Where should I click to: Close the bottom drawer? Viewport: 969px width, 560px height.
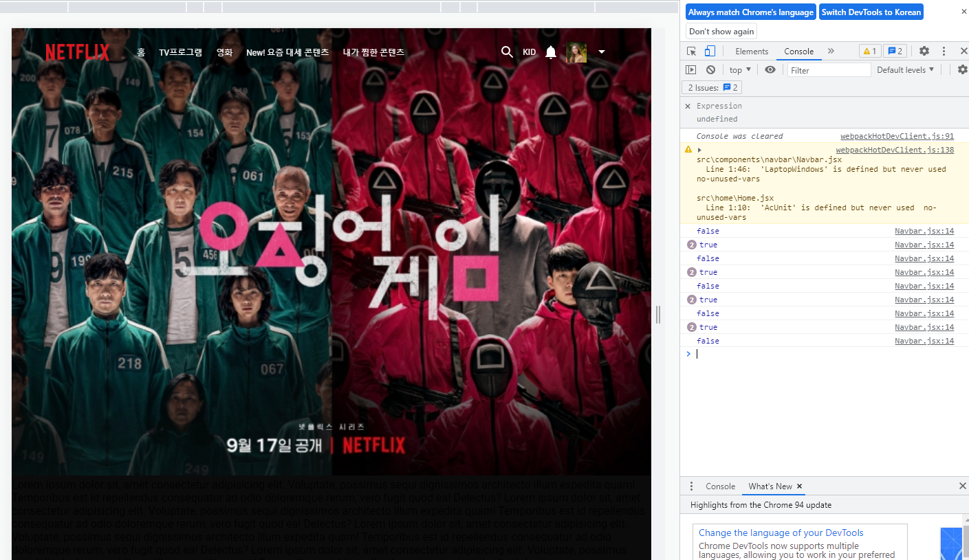(x=962, y=486)
